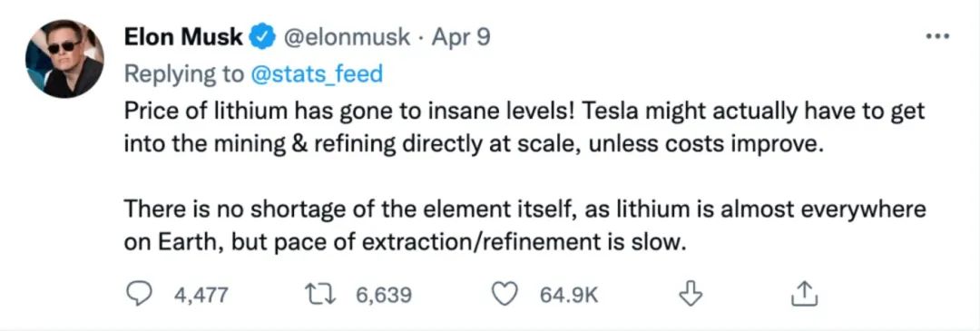Click the text line 'into the mining & refining'

click(x=472, y=145)
